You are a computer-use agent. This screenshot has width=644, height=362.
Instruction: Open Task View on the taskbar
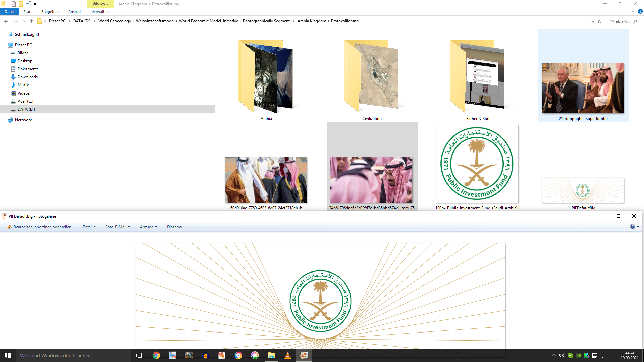[x=140, y=355]
